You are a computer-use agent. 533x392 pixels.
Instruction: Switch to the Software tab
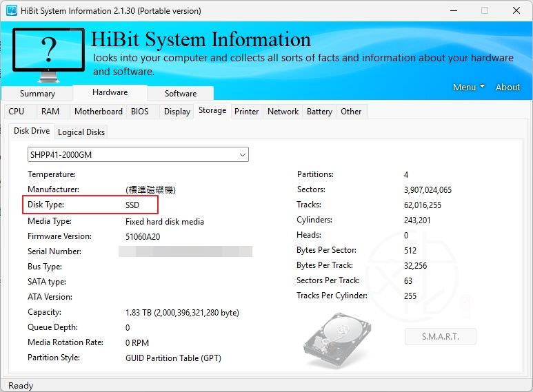click(x=181, y=94)
